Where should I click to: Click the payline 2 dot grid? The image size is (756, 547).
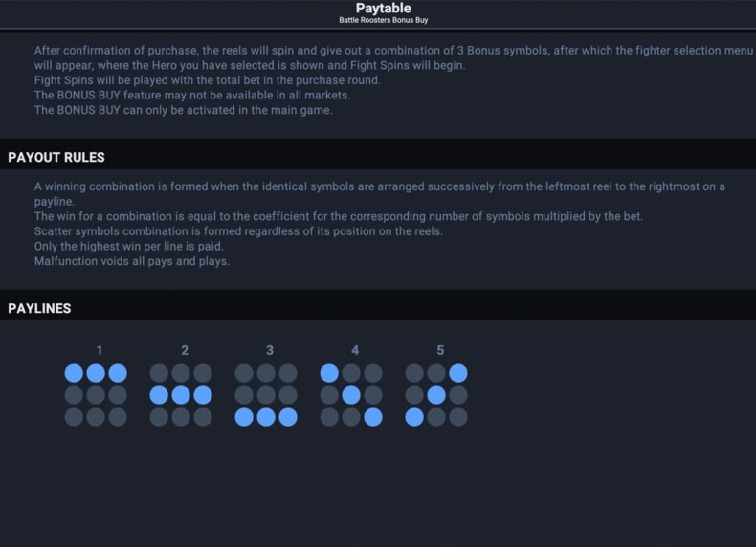click(181, 395)
